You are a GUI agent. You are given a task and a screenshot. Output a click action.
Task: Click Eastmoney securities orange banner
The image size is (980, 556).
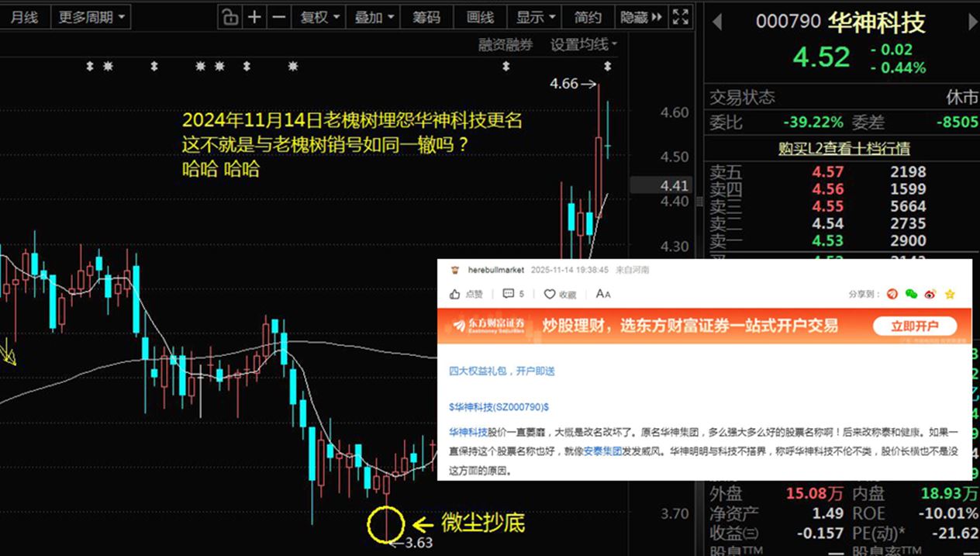pos(703,326)
